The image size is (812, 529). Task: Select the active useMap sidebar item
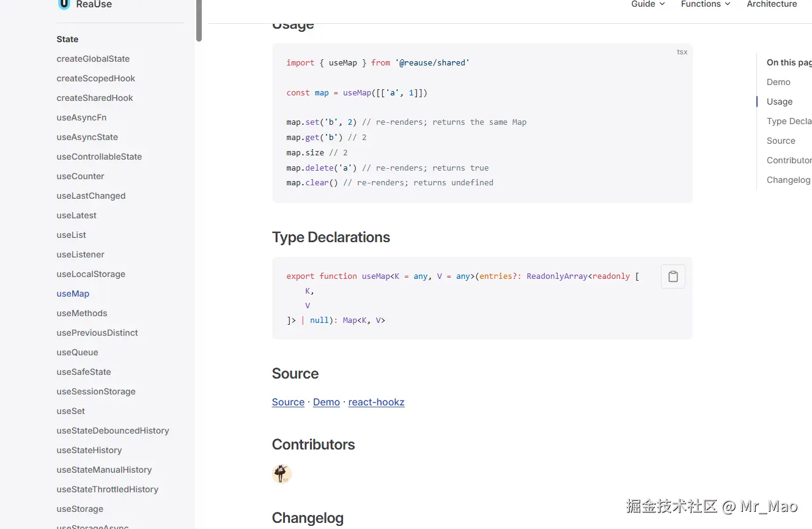[73, 294]
